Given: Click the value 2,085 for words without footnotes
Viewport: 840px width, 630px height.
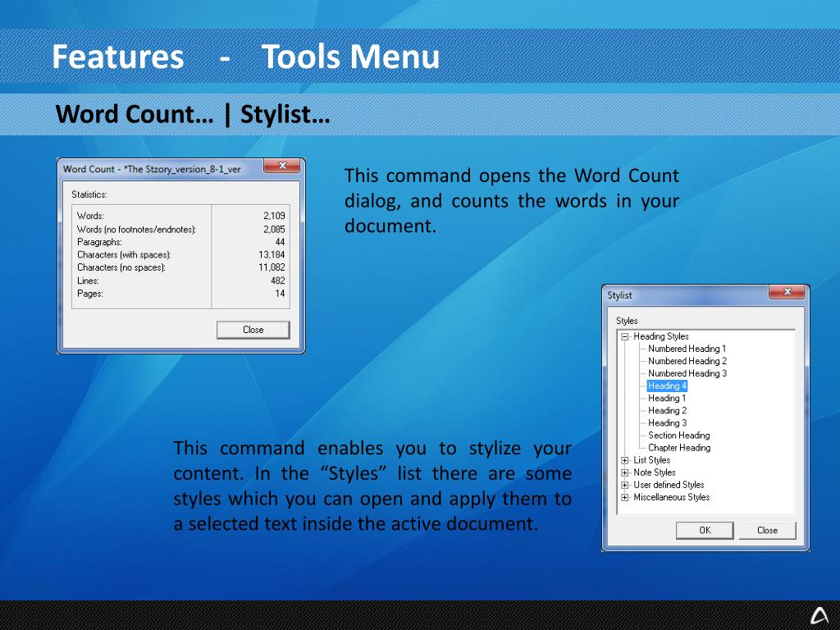Looking at the screenshot, I should (x=274, y=230).
